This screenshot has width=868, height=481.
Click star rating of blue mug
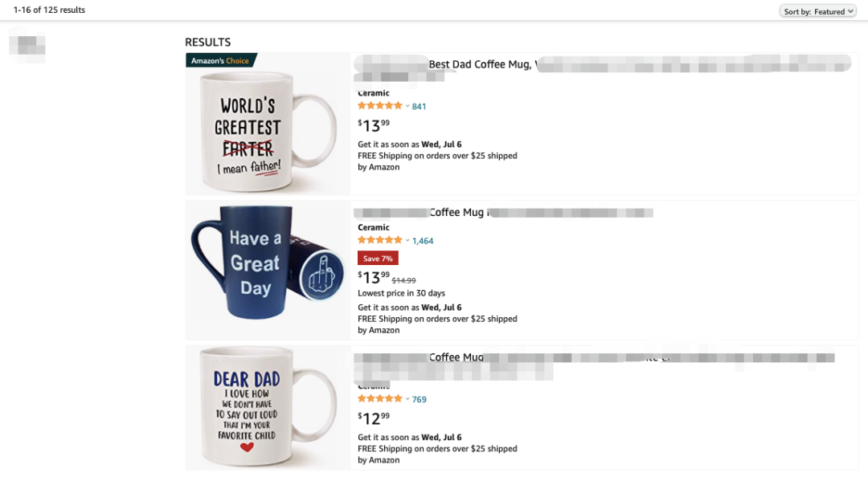pos(379,240)
